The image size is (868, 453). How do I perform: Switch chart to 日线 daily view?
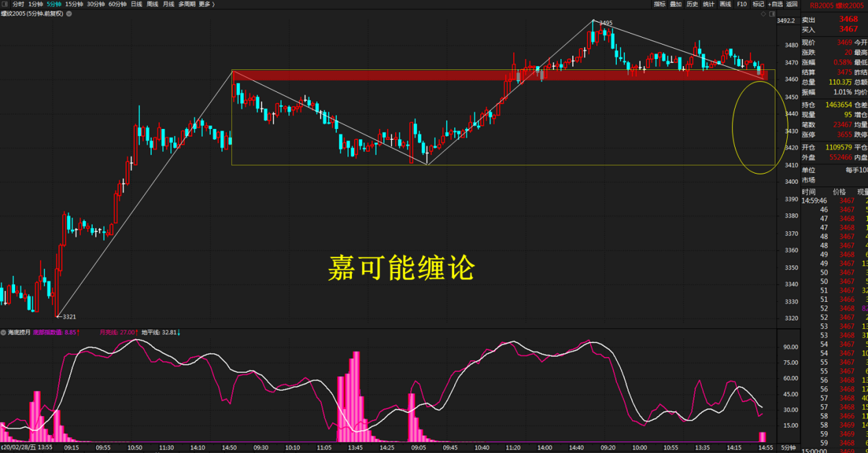(x=136, y=4)
